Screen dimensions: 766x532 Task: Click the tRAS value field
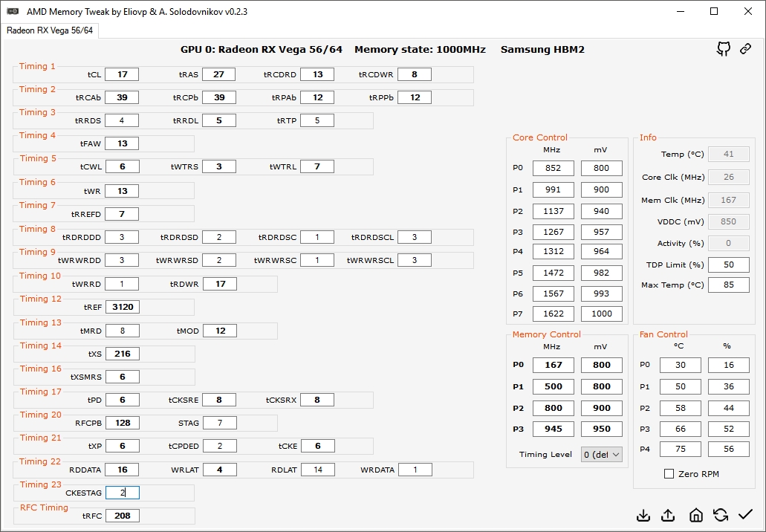[219, 74]
